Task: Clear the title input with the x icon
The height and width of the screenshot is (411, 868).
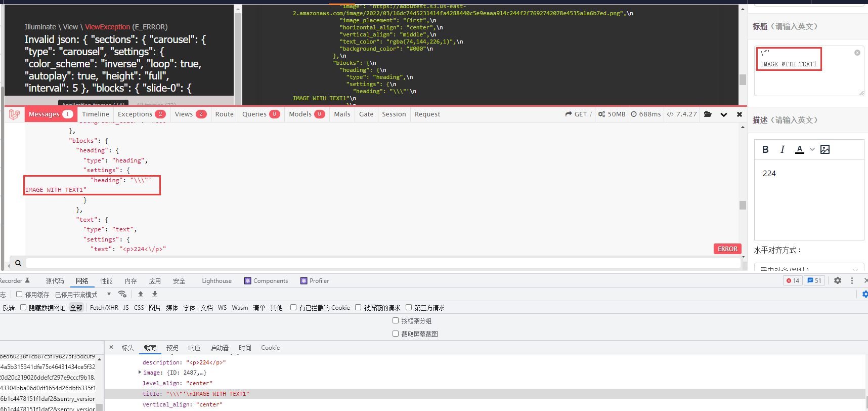Action: pyautogui.click(x=857, y=53)
